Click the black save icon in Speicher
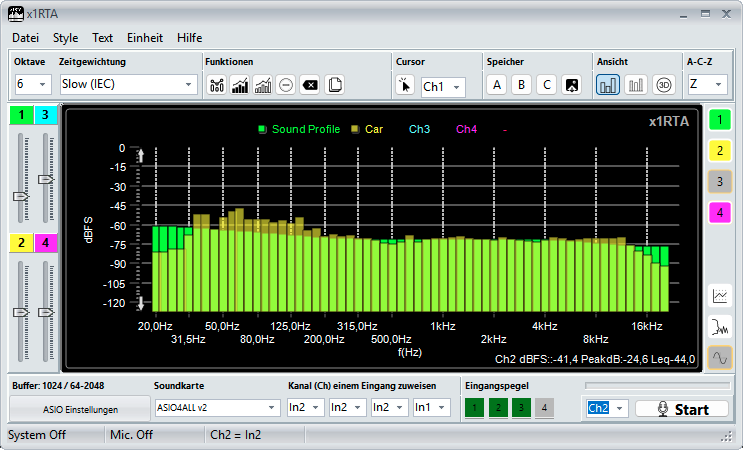 572,85
